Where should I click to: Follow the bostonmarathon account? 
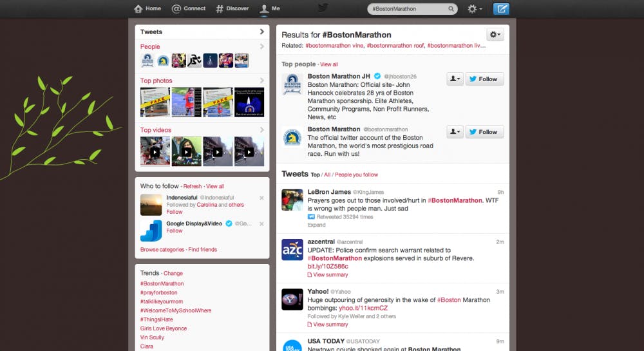click(484, 131)
